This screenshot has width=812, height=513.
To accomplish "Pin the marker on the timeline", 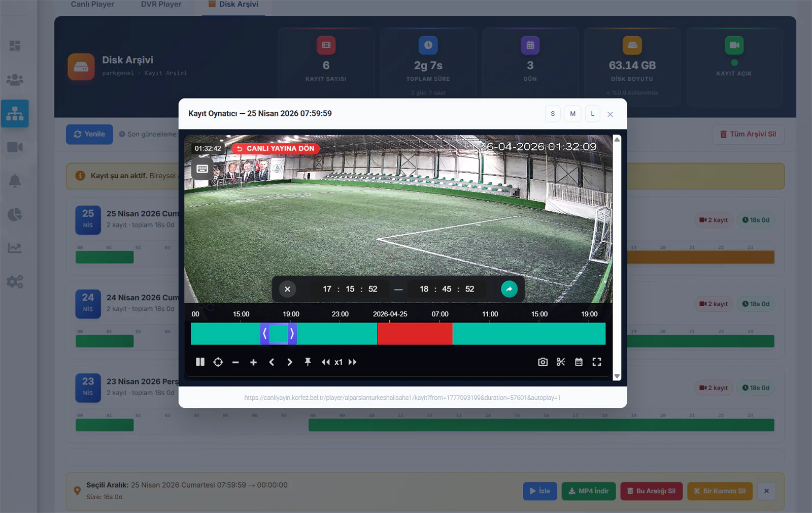I will [x=308, y=362].
